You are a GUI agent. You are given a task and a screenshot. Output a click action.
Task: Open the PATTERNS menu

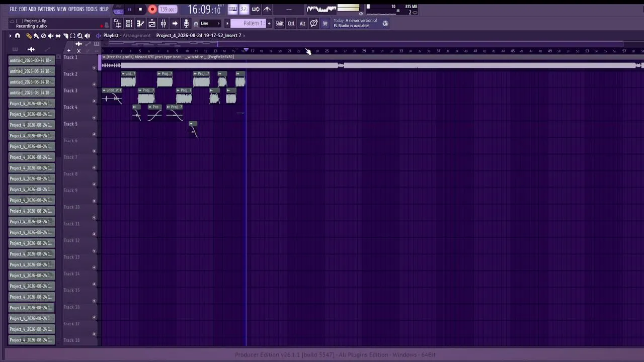point(46,9)
